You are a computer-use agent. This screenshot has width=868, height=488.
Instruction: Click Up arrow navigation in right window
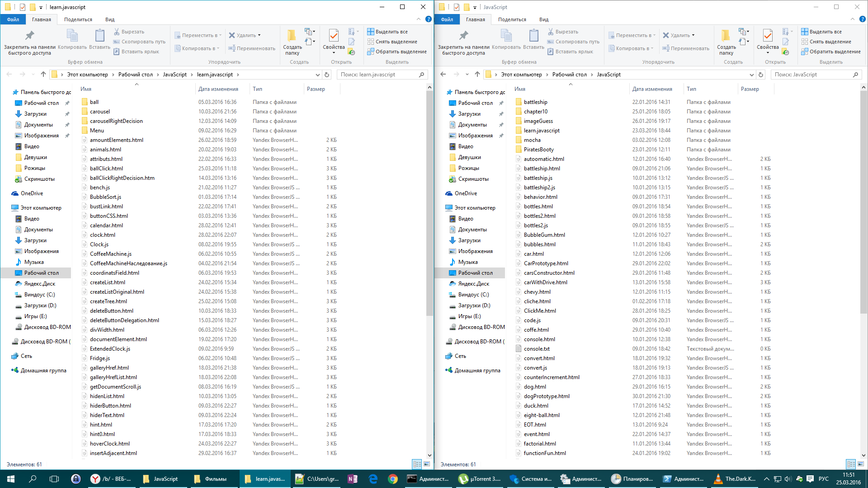(x=477, y=75)
